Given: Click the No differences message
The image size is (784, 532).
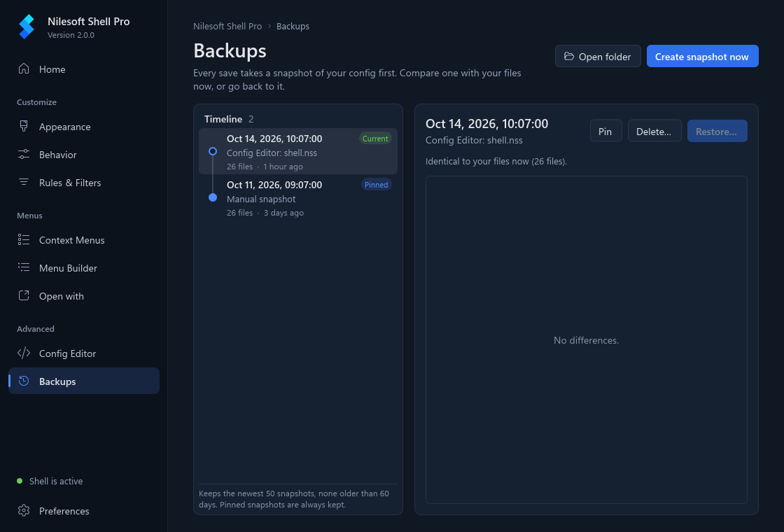Looking at the screenshot, I should (x=586, y=340).
